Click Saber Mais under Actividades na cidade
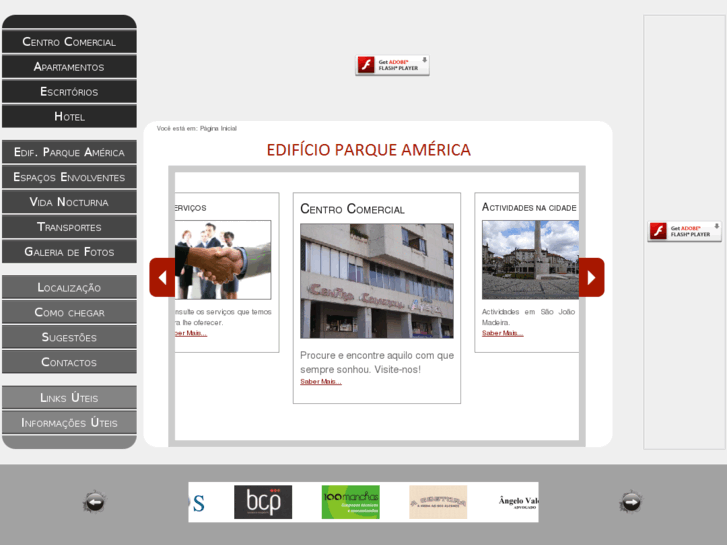The image size is (727, 545). coord(502,333)
